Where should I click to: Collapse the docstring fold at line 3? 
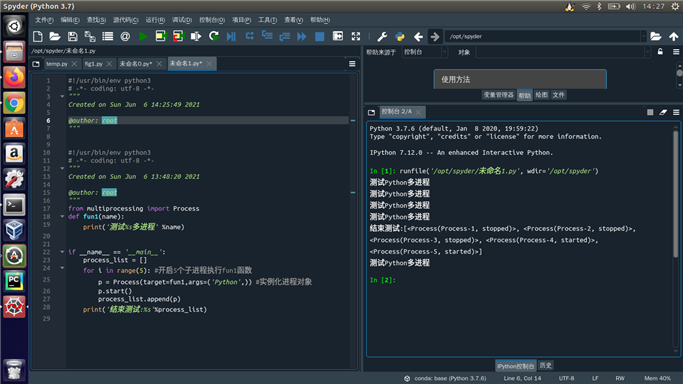(x=62, y=96)
